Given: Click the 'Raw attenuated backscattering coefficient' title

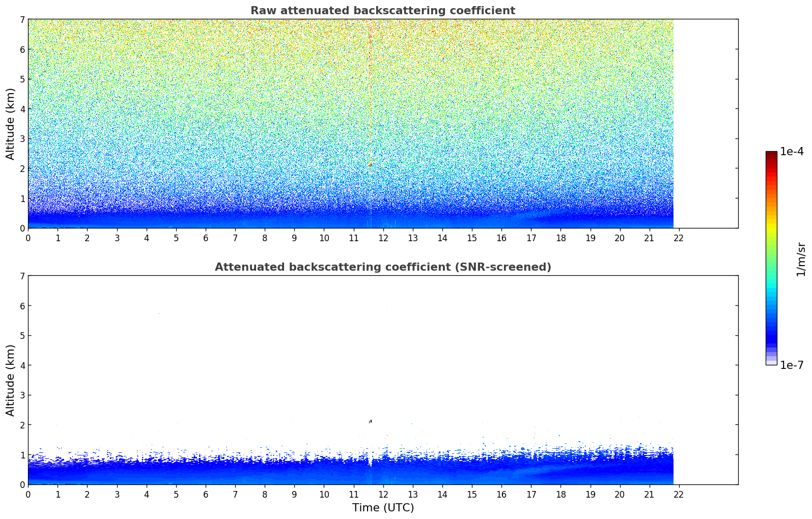Looking at the screenshot, I should [383, 11].
